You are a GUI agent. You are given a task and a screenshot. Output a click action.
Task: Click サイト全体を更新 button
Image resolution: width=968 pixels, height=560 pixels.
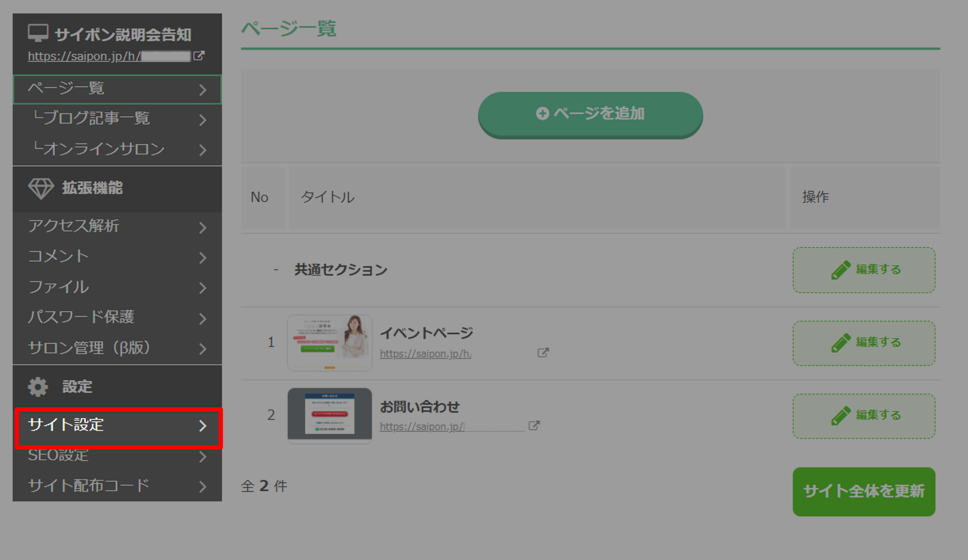tap(864, 491)
